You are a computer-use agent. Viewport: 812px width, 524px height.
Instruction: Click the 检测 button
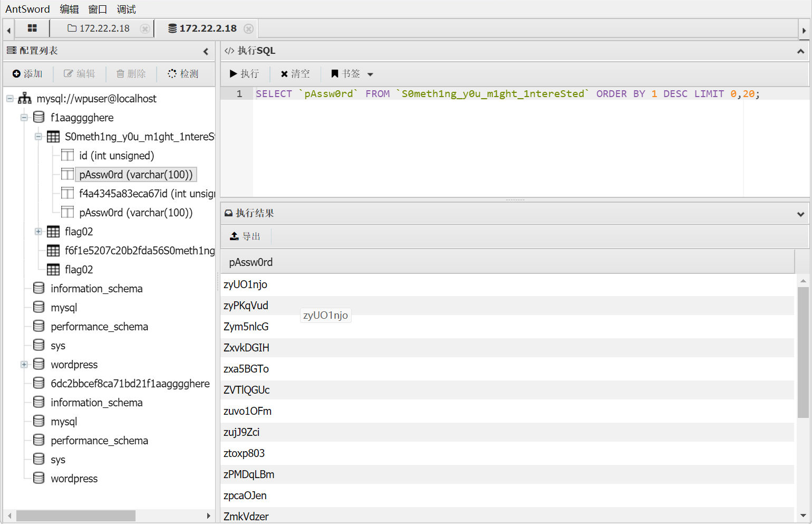(x=183, y=74)
